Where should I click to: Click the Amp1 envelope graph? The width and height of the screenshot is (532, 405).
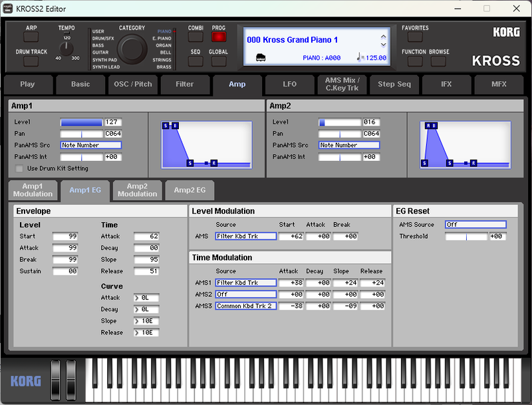click(207, 145)
